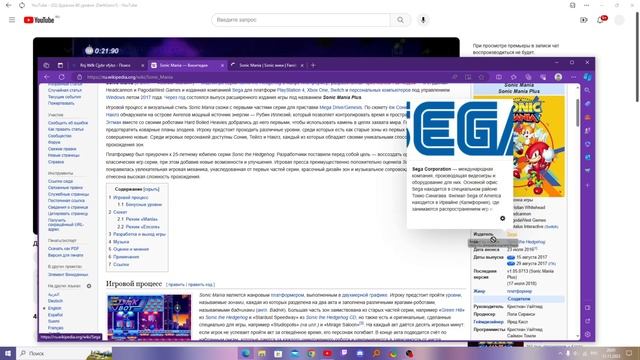The width and height of the screenshot is (640, 360).
Task: Open a new tab in video browser
Action: (313, 65)
